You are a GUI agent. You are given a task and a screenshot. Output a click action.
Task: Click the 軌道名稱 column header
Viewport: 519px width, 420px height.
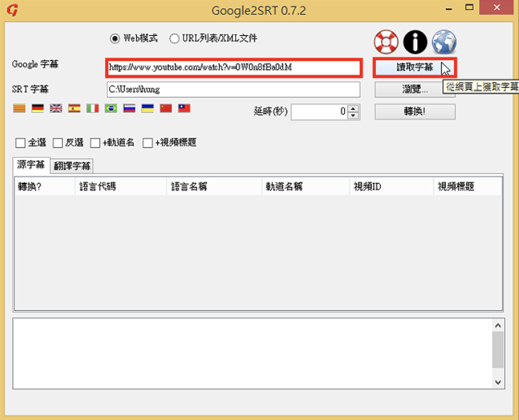point(306,187)
